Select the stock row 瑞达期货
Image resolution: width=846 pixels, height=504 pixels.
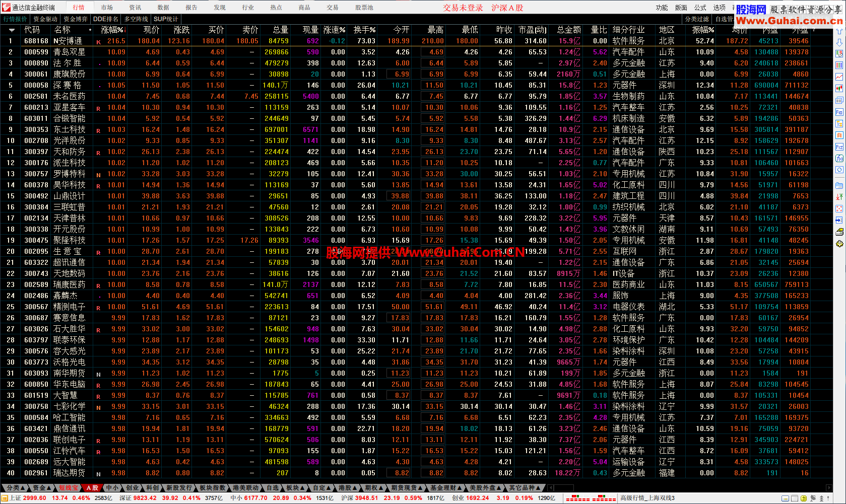[416, 473]
